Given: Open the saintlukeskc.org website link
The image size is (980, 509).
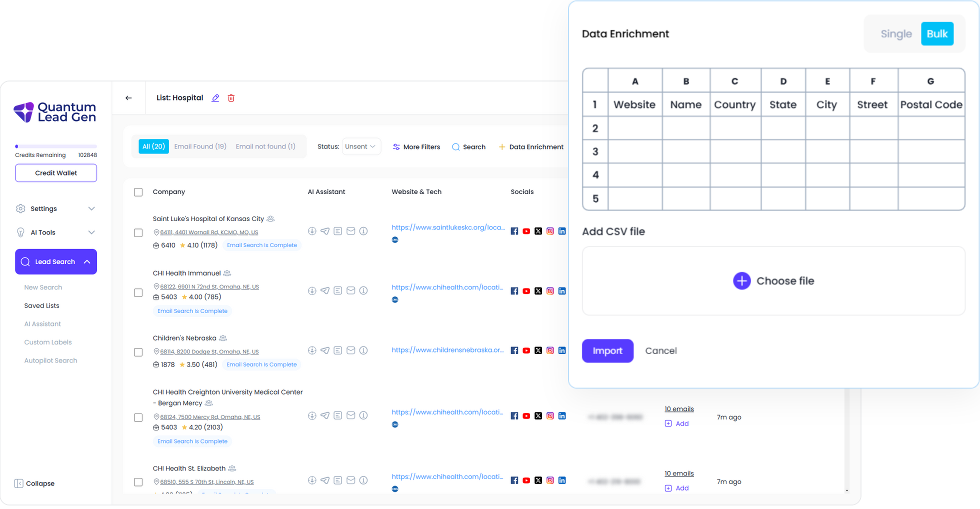Looking at the screenshot, I should point(448,227).
